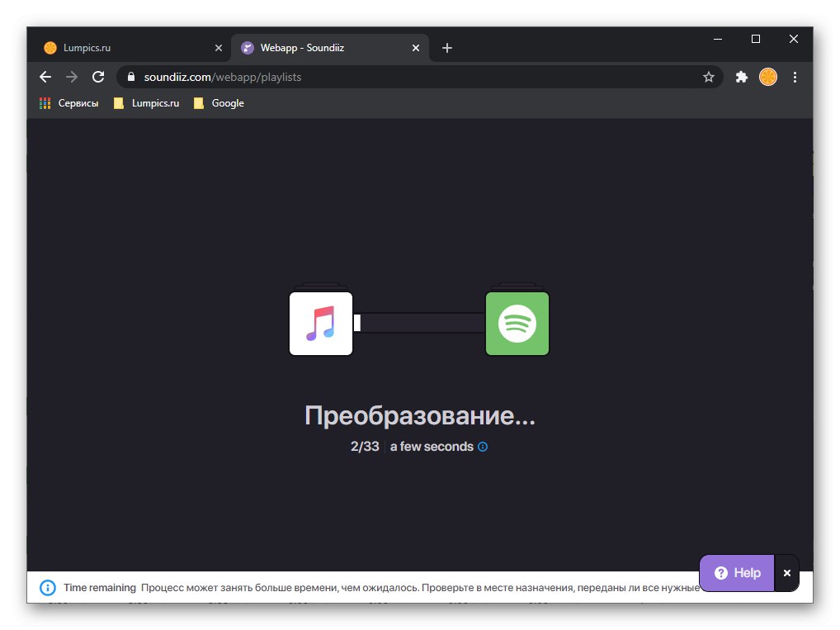Open the orange Chrome profile avatar
The height and width of the screenshot is (630, 840).
click(768, 78)
